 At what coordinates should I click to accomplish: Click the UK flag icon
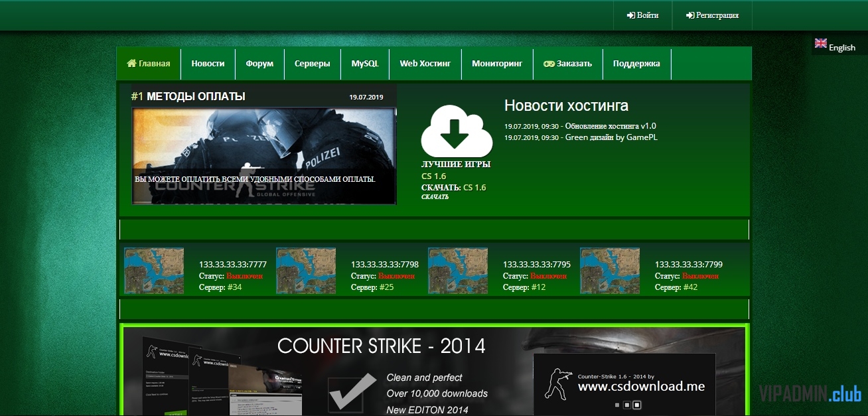[x=821, y=43]
